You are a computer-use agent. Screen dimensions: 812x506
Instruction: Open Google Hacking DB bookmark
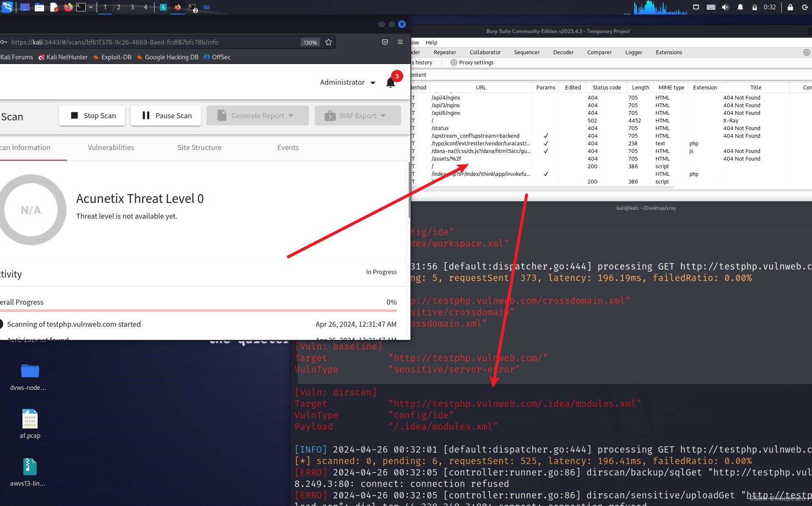167,57
